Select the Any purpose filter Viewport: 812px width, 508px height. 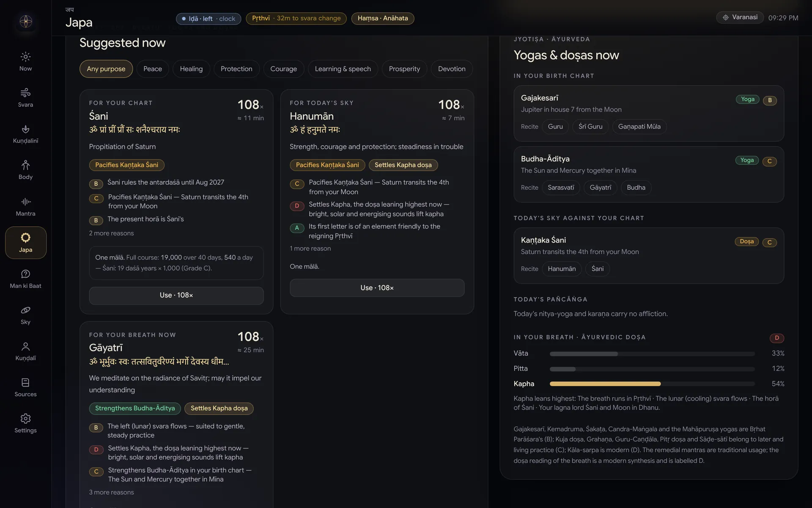click(106, 69)
